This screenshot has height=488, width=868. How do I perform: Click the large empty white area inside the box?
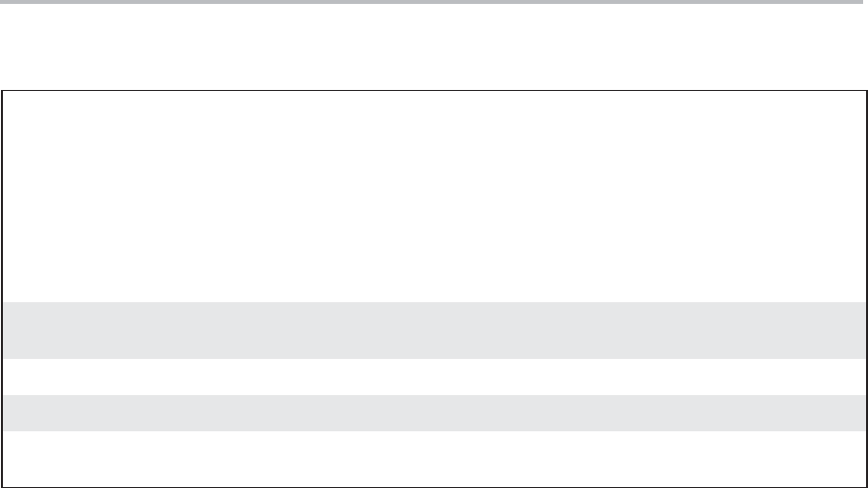[434, 197]
